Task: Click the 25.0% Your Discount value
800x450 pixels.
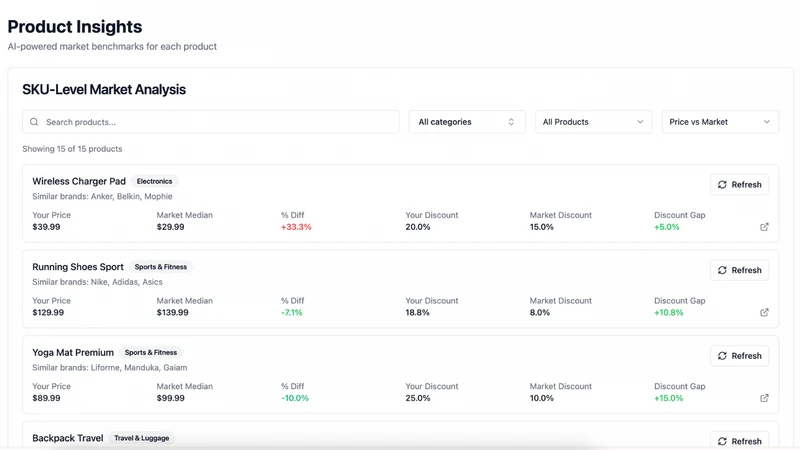Action: point(418,398)
